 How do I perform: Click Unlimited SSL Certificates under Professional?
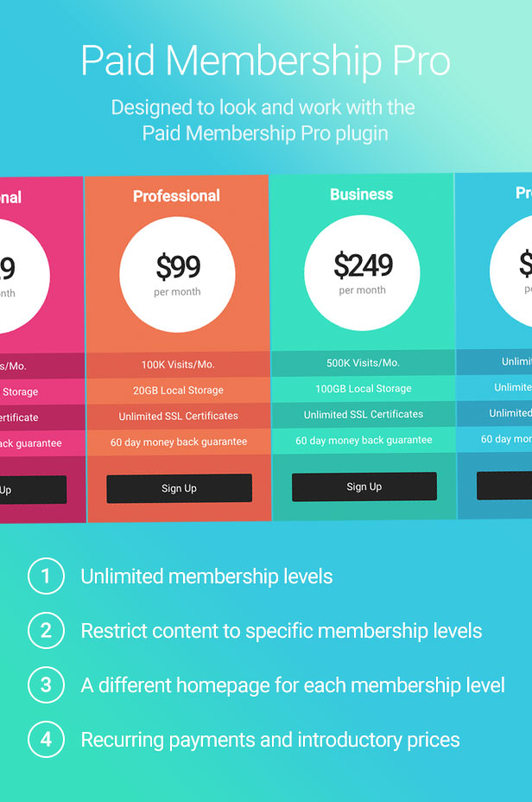click(x=178, y=417)
